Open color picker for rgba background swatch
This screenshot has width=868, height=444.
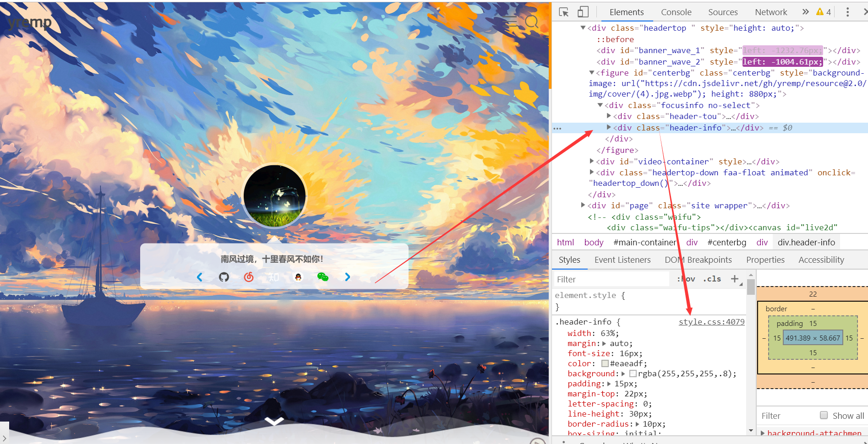[x=633, y=374]
